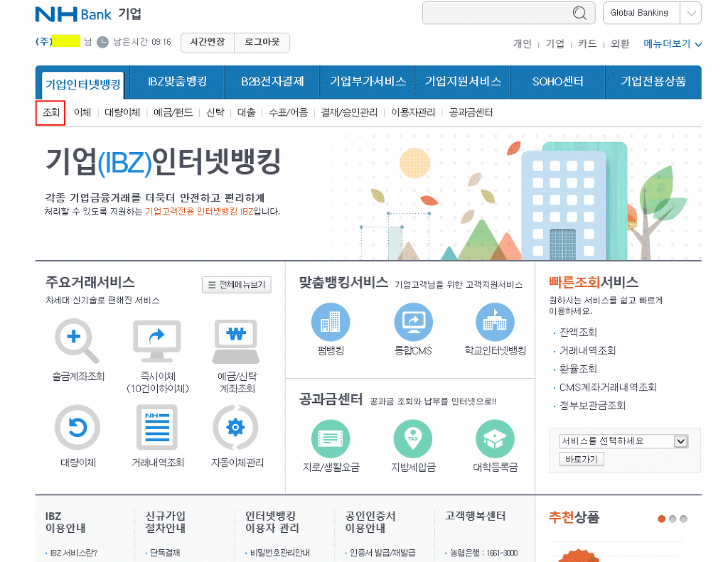Click the remaining time clock icon
Image resolution: width=728 pixels, height=562 pixels.
pos(102,42)
